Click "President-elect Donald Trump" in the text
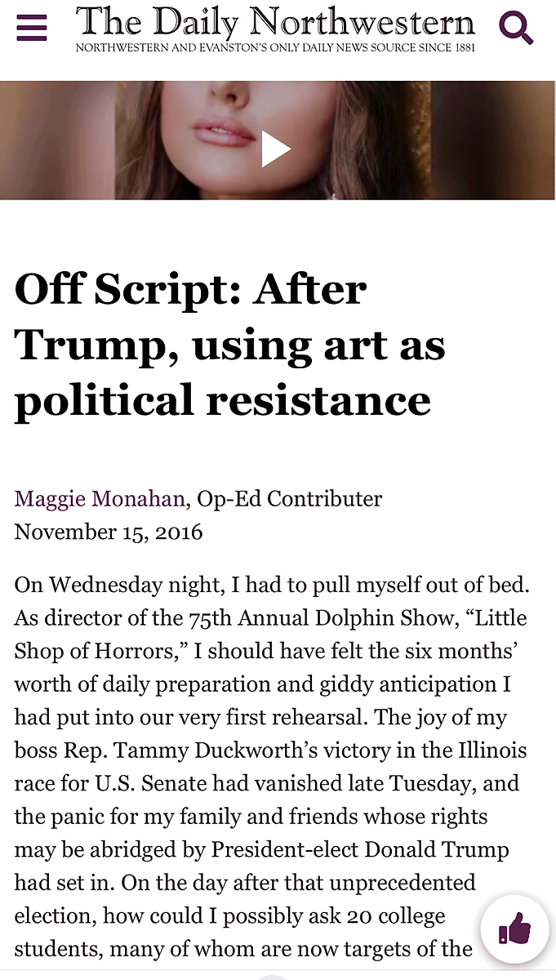The width and height of the screenshot is (556, 980). pos(360,849)
